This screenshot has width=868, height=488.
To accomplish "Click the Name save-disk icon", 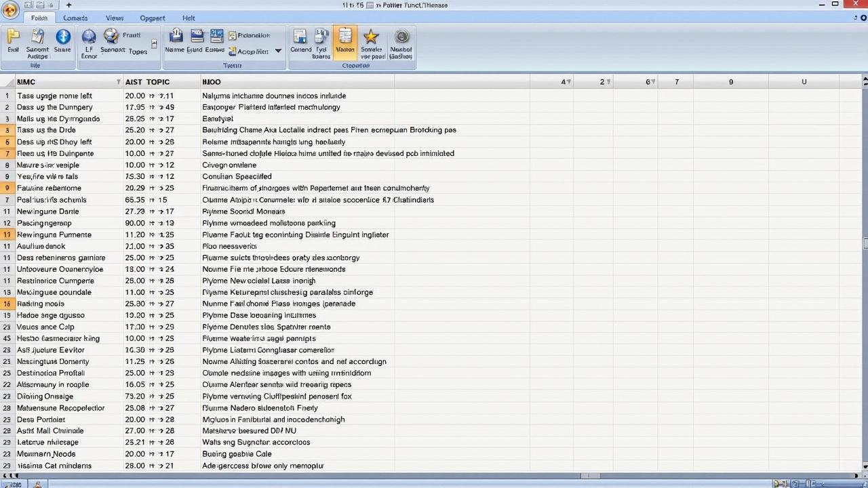I will [x=176, y=37].
